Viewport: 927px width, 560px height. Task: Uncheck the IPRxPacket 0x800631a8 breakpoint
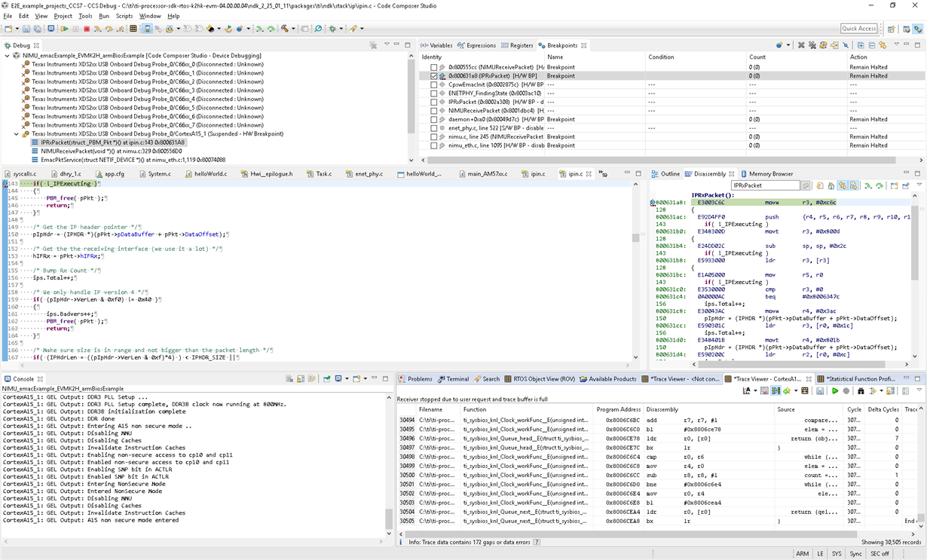pos(433,76)
